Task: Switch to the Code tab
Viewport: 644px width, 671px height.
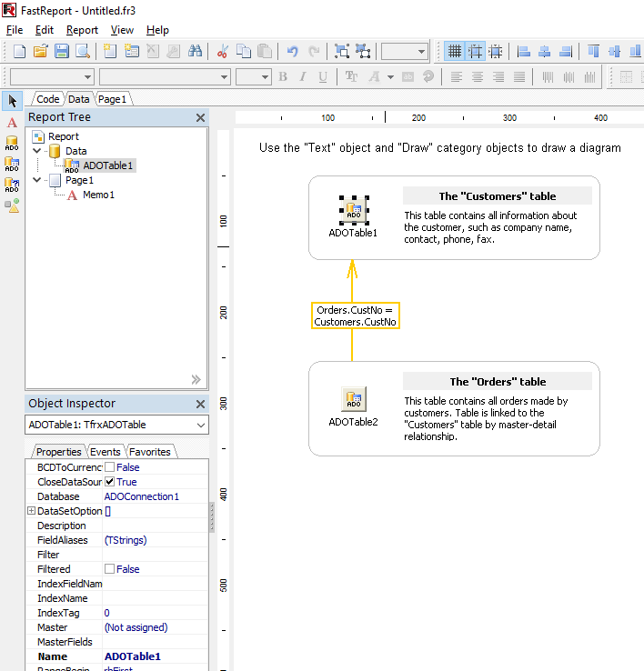Action: pyautogui.click(x=47, y=99)
